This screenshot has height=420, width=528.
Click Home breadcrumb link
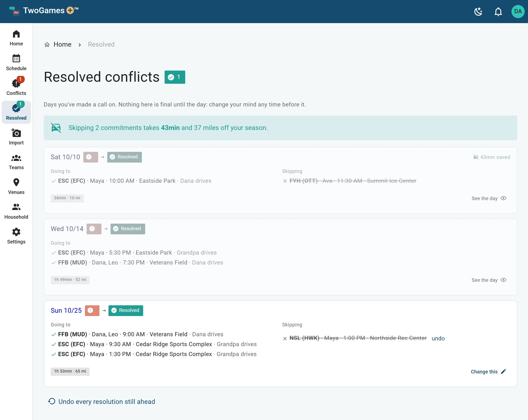(x=62, y=44)
